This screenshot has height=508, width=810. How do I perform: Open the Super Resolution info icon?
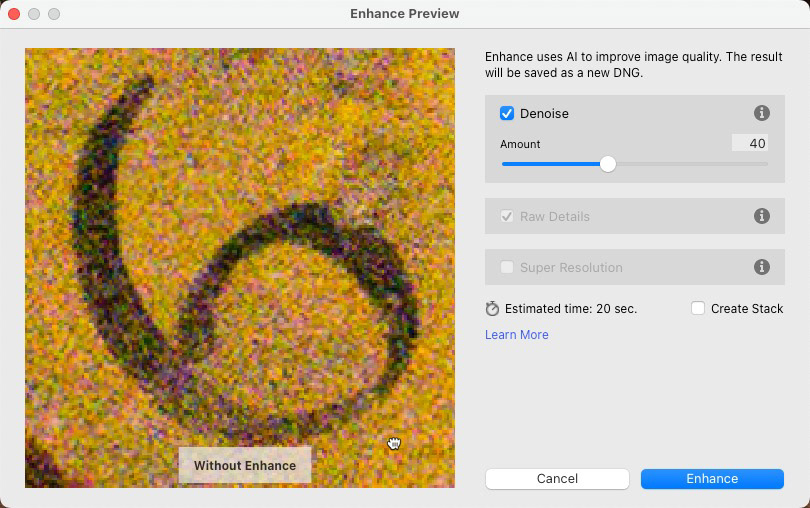(x=761, y=267)
